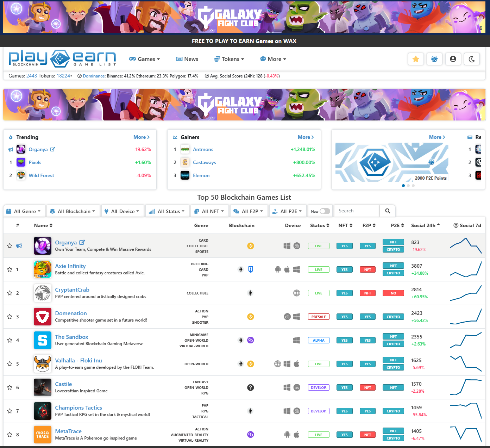Screen dimensions: 490x448
Task: Click the web device globe icon for CryptantCrab
Action: pos(297,293)
